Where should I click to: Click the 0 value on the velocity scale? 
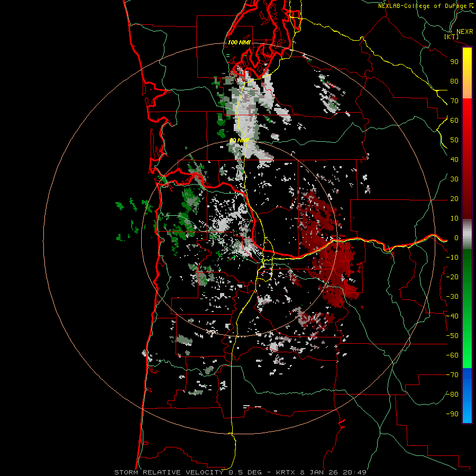pyautogui.click(x=456, y=238)
